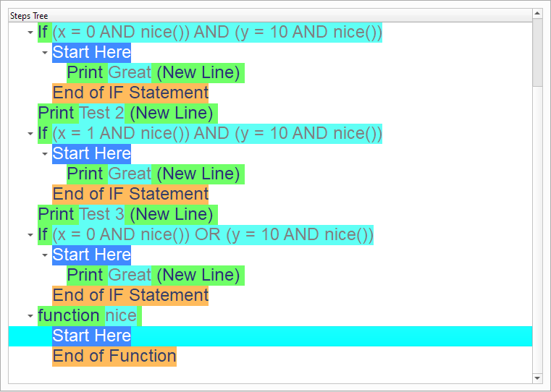Select the If (x = 1 AND nice()) condition row
This screenshot has height=392, width=551.
[x=210, y=134]
